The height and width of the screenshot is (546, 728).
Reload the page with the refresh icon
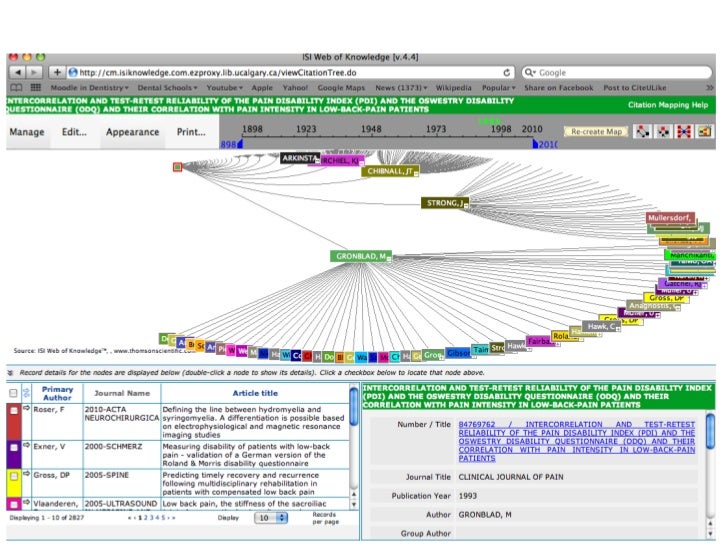tap(507, 72)
